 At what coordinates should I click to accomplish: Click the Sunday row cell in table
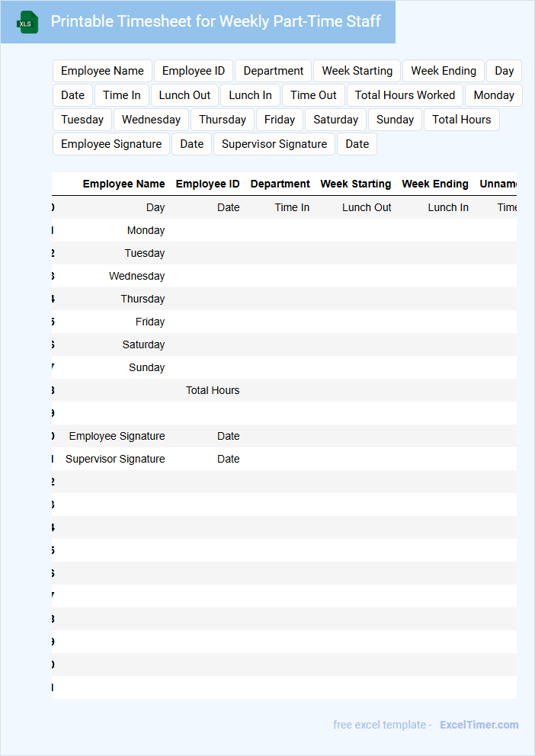click(x=146, y=367)
